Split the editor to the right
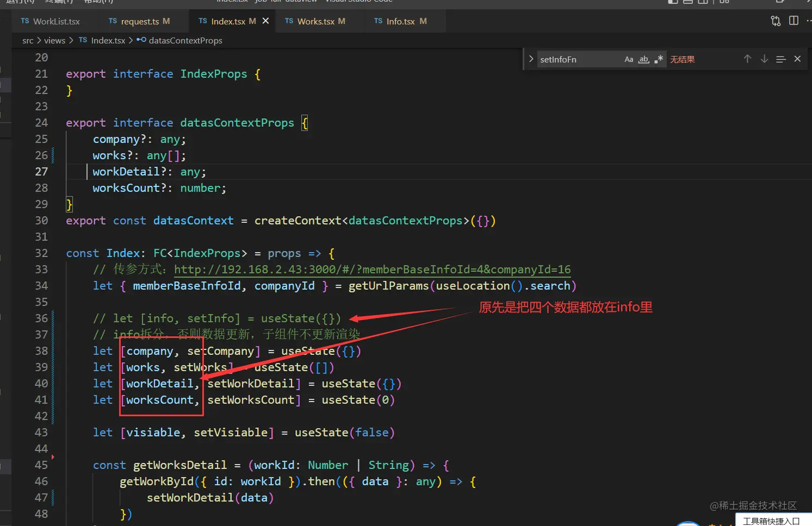The width and height of the screenshot is (812, 526). 794,21
